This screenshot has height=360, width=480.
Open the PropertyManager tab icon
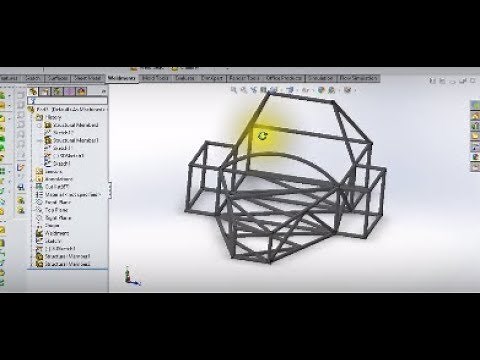pos(45,91)
